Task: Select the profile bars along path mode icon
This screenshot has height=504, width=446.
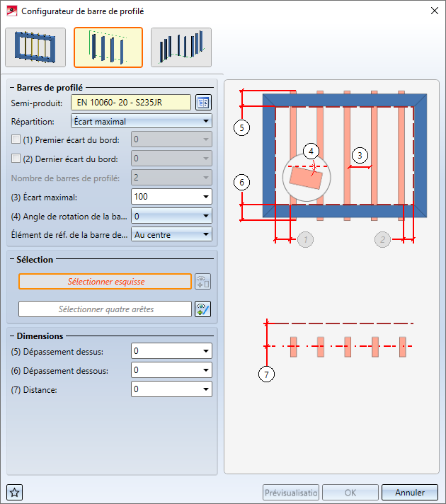Action: click(x=181, y=47)
